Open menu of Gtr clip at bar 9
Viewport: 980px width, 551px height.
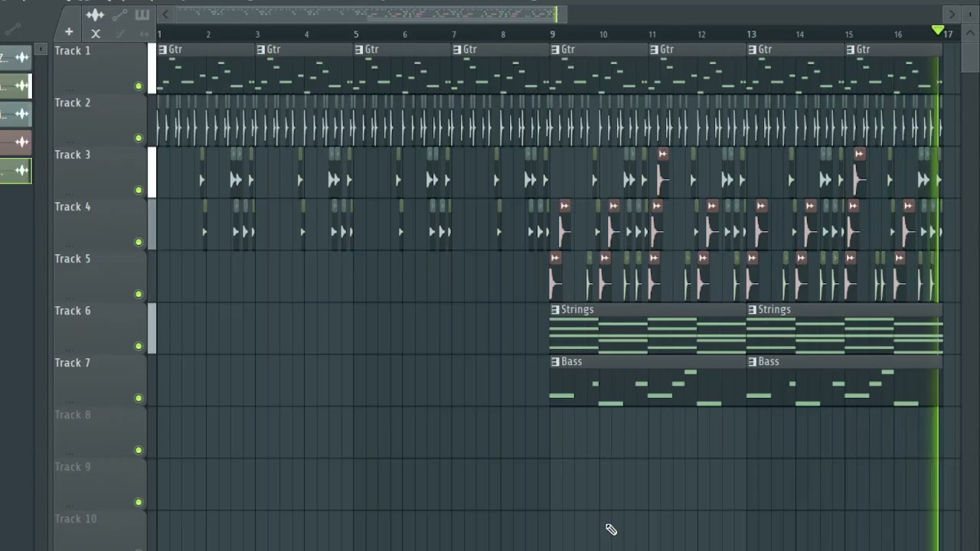tap(555, 49)
